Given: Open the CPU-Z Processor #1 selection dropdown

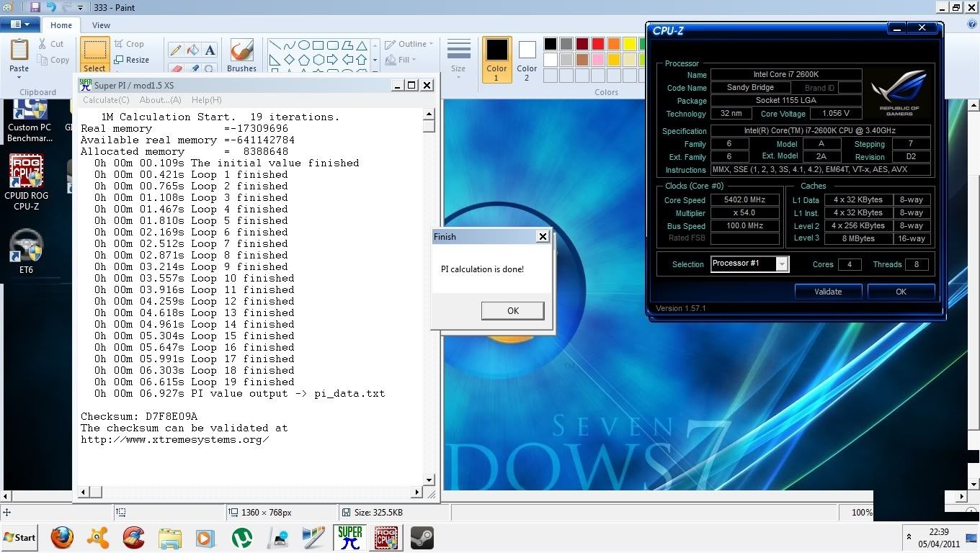Looking at the screenshot, I should pyautogui.click(x=781, y=264).
